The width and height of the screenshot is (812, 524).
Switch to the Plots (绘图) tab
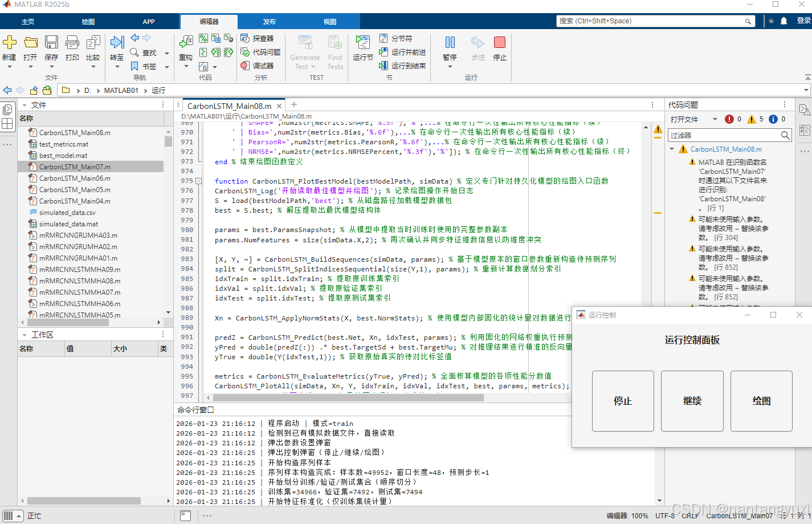pyautogui.click(x=88, y=22)
